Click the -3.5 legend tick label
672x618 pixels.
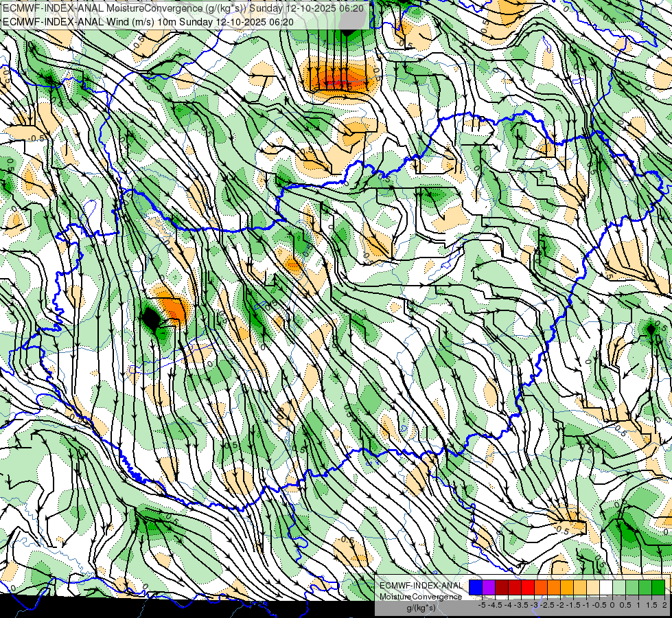click(521, 605)
